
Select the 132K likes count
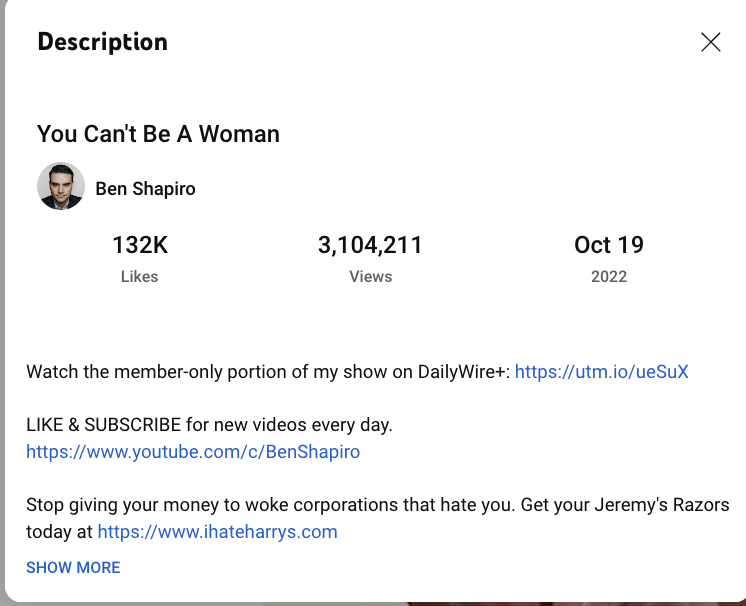tap(139, 245)
